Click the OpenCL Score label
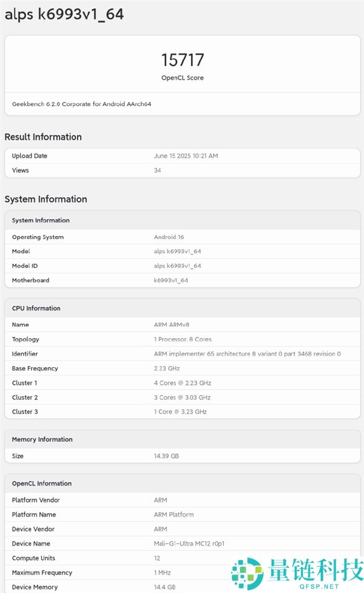 [183, 78]
